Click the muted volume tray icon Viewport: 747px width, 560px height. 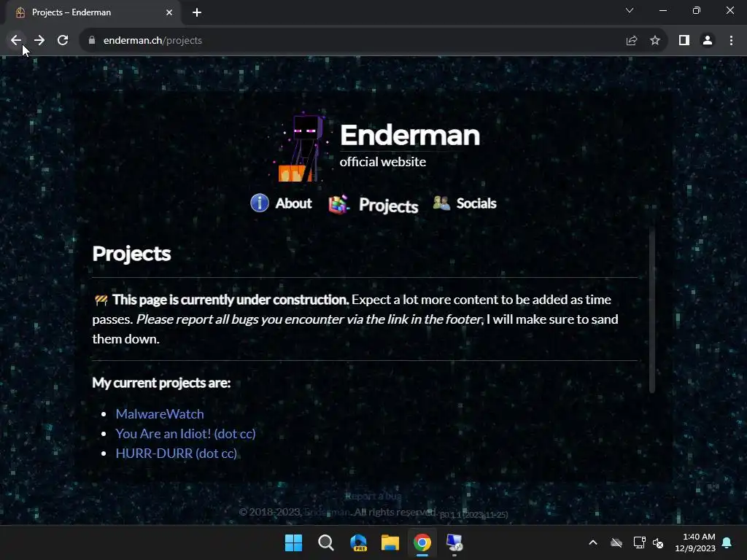[658, 542]
